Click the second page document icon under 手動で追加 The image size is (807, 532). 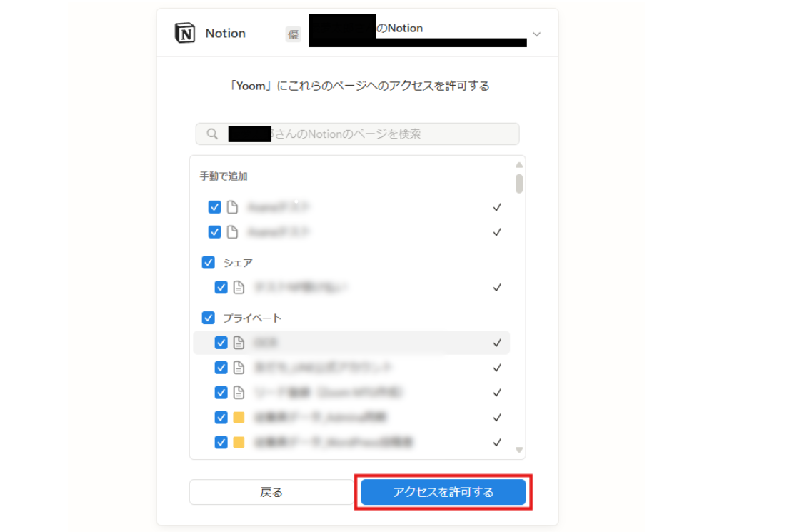click(233, 232)
